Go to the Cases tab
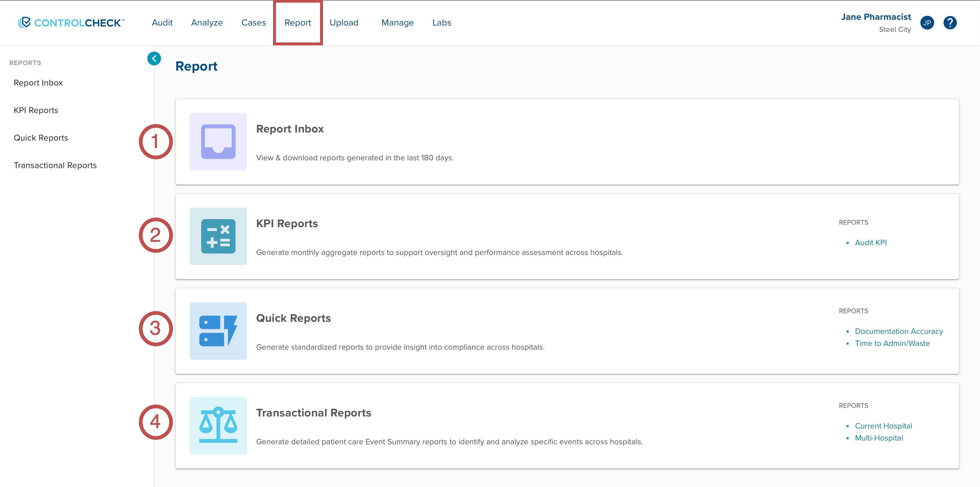 click(x=253, y=23)
